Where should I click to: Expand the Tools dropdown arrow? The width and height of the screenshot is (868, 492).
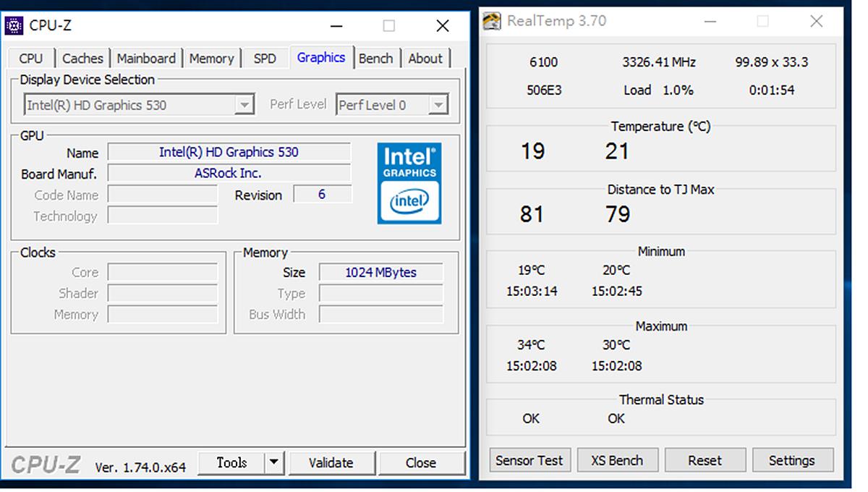(x=273, y=462)
